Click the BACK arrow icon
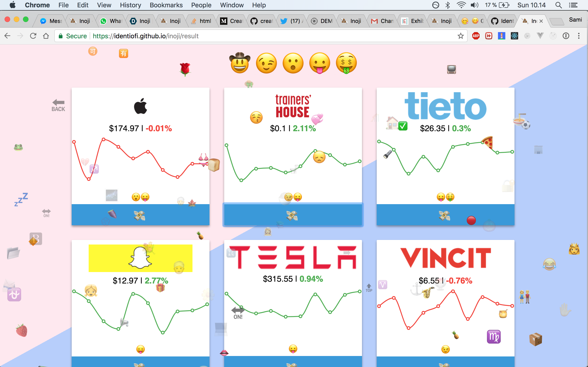Viewport: 588px width, 367px height. click(58, 105)
